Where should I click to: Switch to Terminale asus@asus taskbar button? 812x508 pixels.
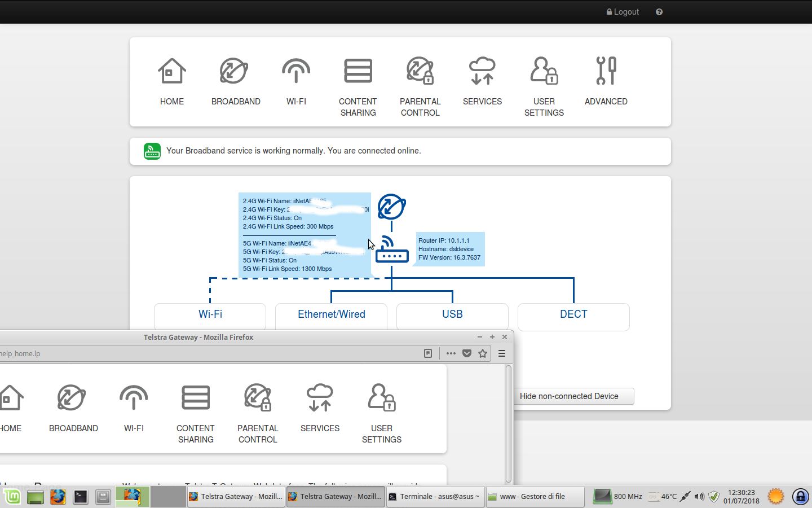[435, 497]
